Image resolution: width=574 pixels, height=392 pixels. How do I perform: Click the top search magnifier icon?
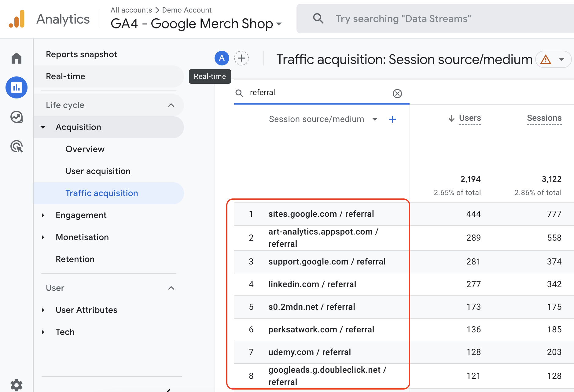318,19
